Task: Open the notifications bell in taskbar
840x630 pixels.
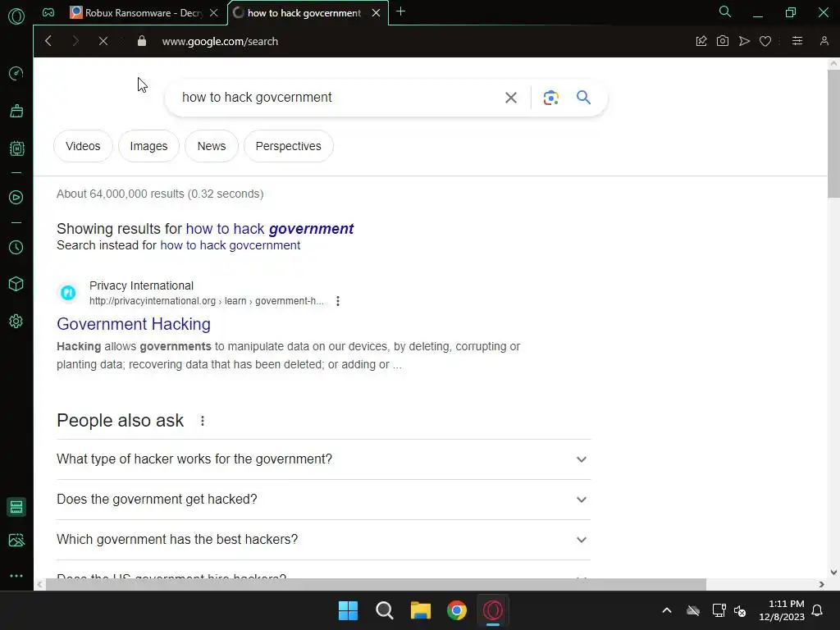Action: point(818,610)
